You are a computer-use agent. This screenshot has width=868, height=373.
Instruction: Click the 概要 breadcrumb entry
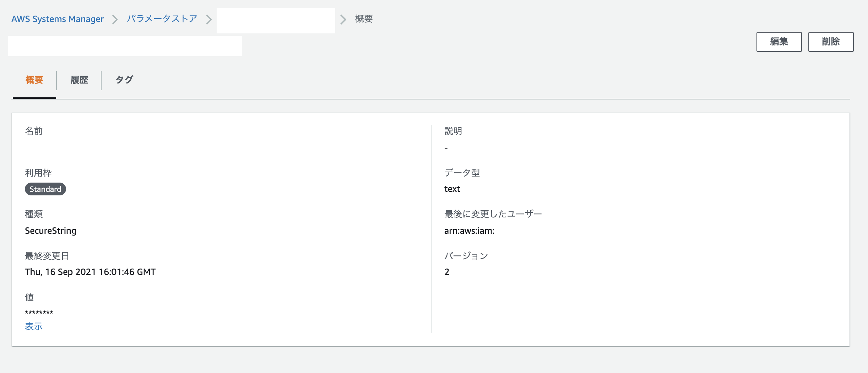[x=362, y=20]
